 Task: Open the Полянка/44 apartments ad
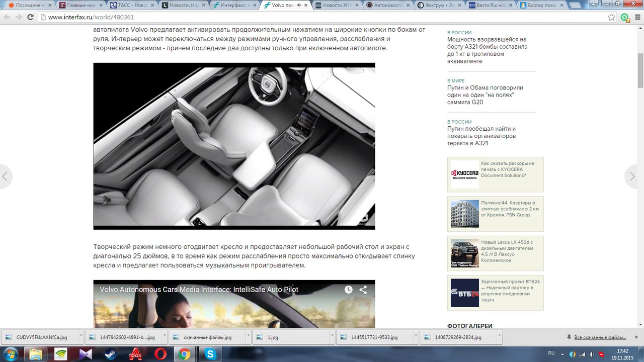496,214
